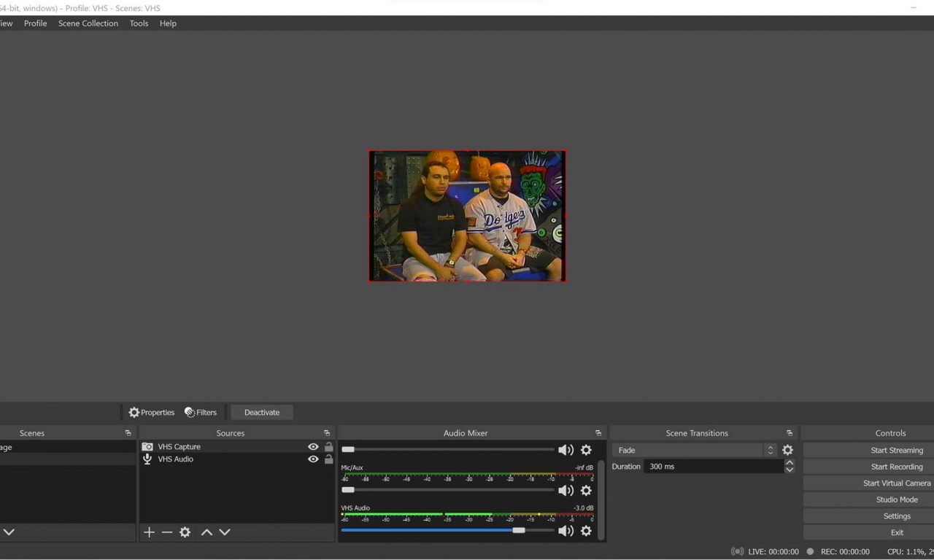The height and width of the screenshot is (560, 934).
Task: Hide the VHS Capture source
Action: (313, 447)
